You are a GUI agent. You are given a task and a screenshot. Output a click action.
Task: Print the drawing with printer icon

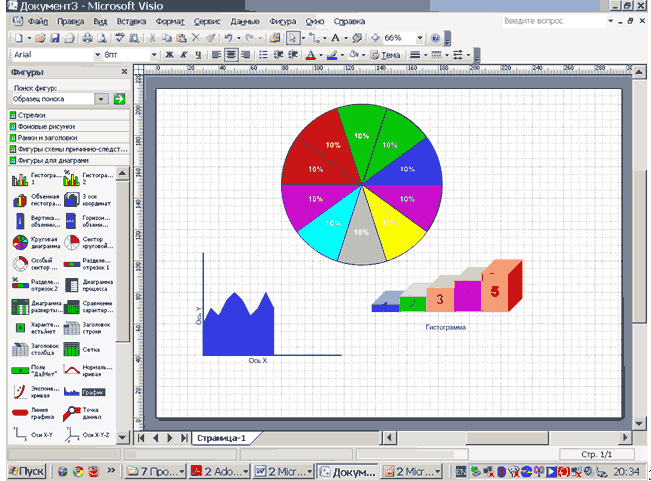[x=87, y=38]
